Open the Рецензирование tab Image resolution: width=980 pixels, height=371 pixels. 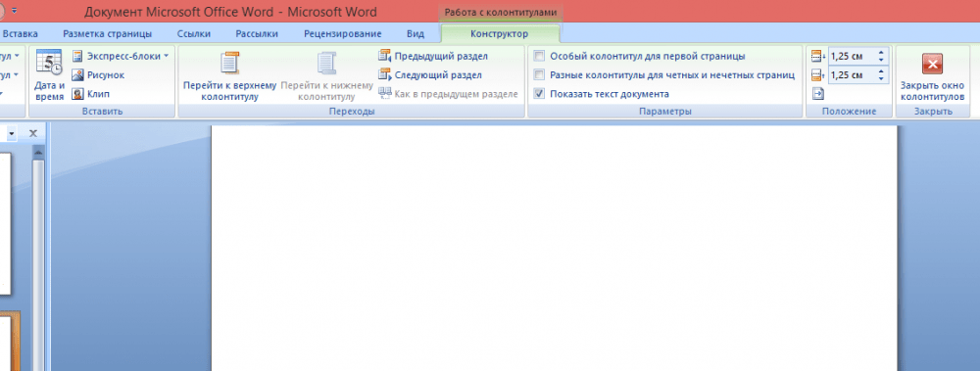342,33
